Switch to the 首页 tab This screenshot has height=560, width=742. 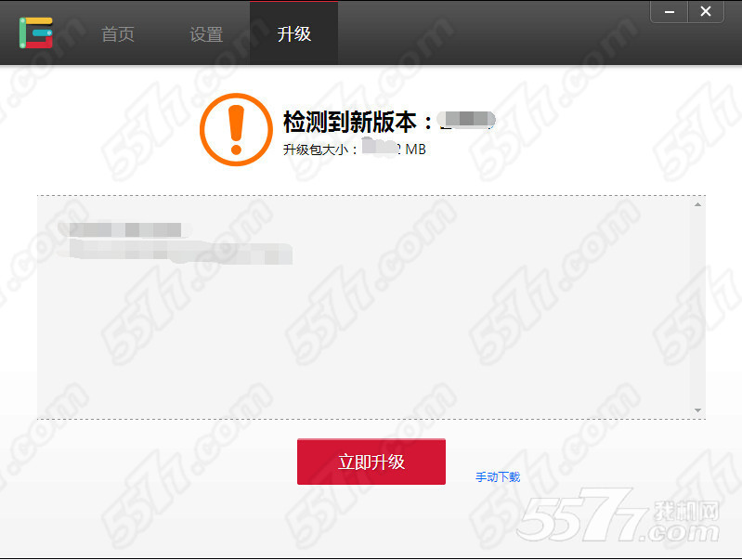click(x=118, y=34)
